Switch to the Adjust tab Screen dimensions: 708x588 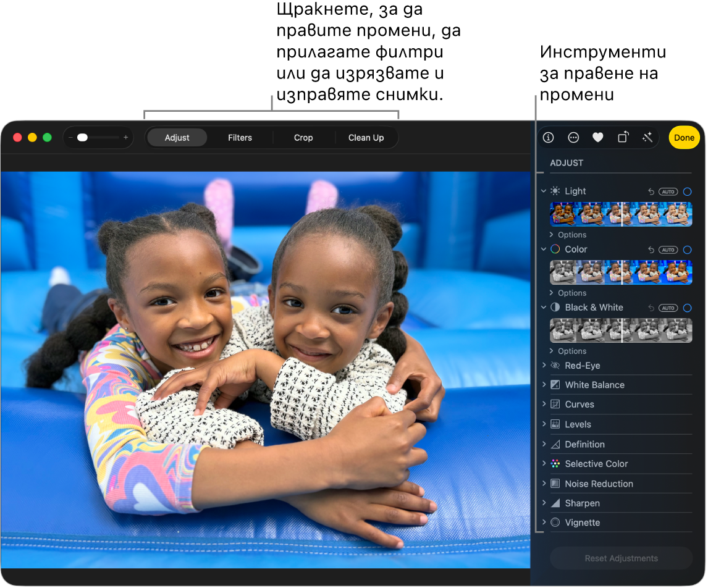177,138
